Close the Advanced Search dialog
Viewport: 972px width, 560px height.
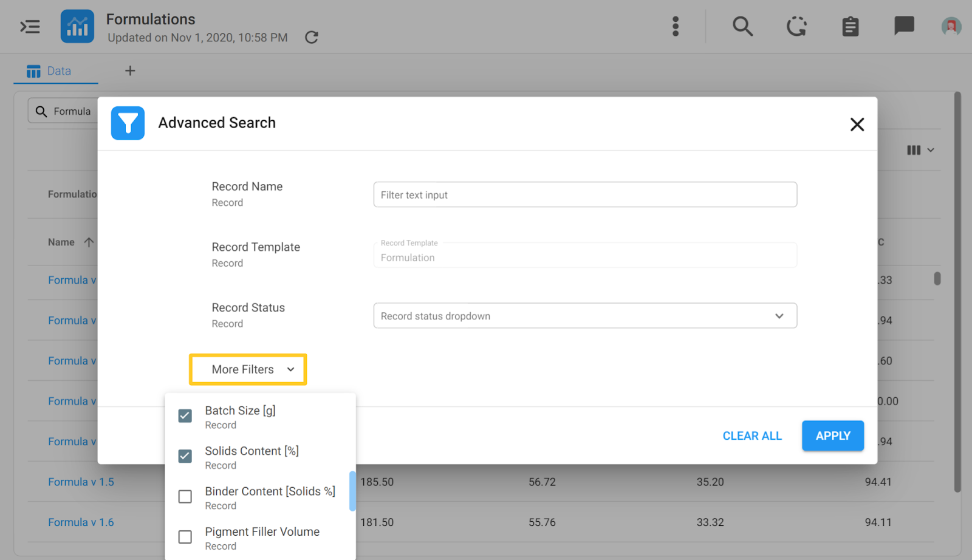pos(857,125)
